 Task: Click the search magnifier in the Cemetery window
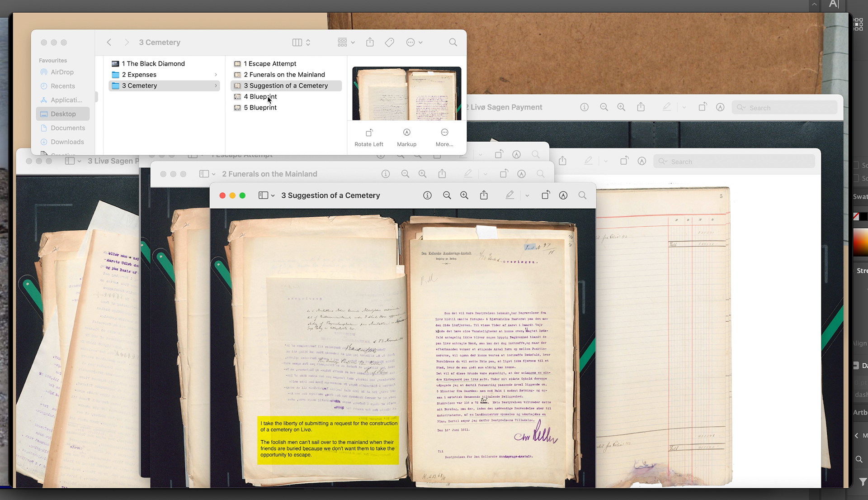pyautogui.click(x=582, y=195)
